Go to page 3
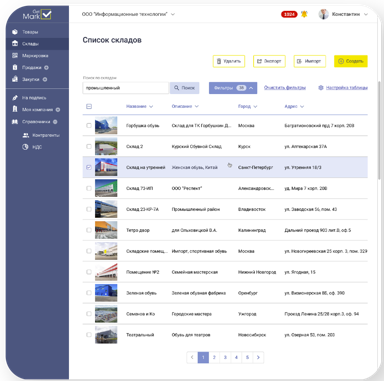 225,357
